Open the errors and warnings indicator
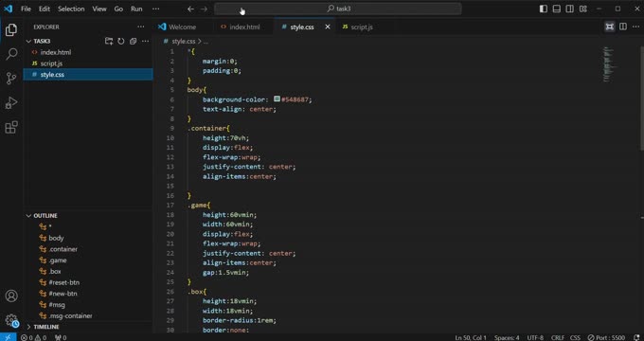Screen dimensions: 644x341 34,338
